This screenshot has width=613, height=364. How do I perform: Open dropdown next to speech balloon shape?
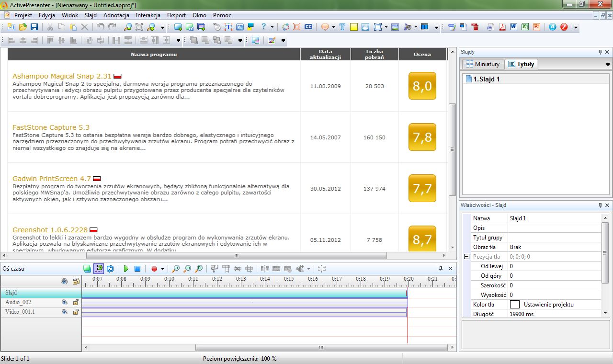(x=333, y=27)
